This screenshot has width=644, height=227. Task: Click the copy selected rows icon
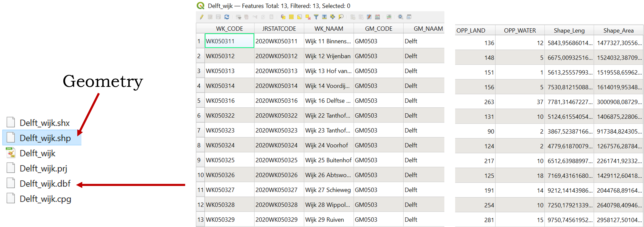(x=263, y=17)
